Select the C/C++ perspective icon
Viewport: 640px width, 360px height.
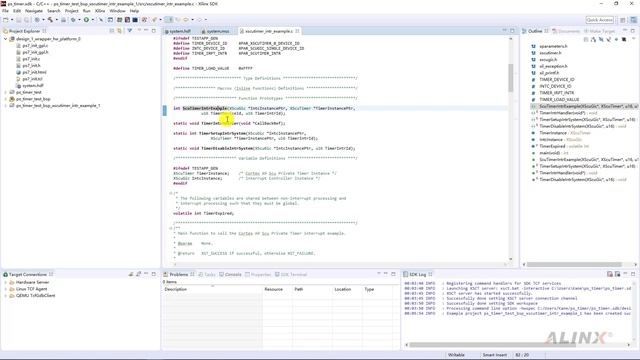pyautogui.click(x=633, y=20)
